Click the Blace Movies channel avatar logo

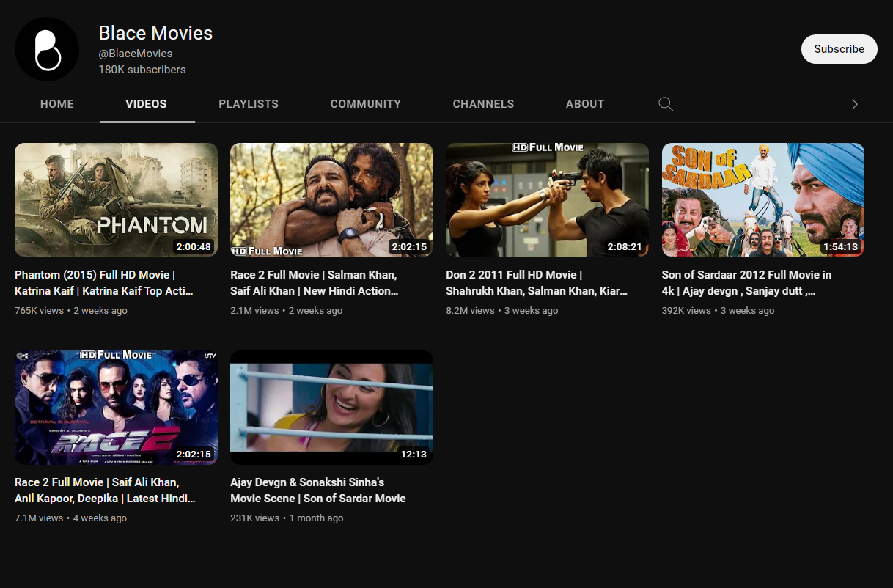click(47, 49)
